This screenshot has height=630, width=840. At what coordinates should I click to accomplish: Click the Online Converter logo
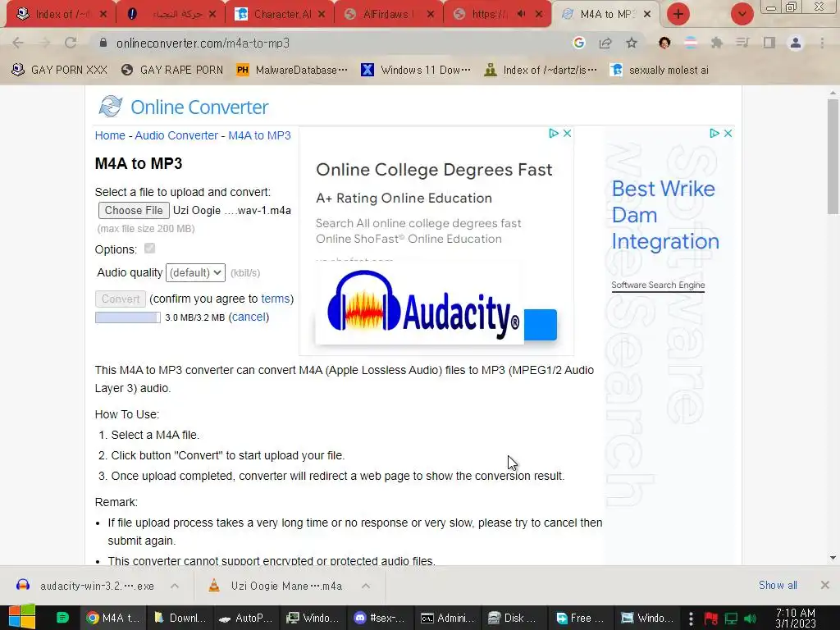(x=184, y=107)
